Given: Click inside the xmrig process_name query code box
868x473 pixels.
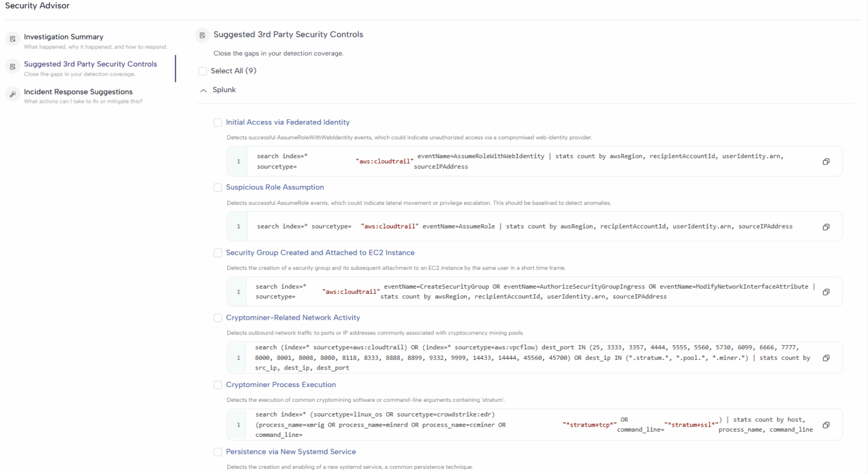Looking at the screenshot, I should click(x=535, y=425).
